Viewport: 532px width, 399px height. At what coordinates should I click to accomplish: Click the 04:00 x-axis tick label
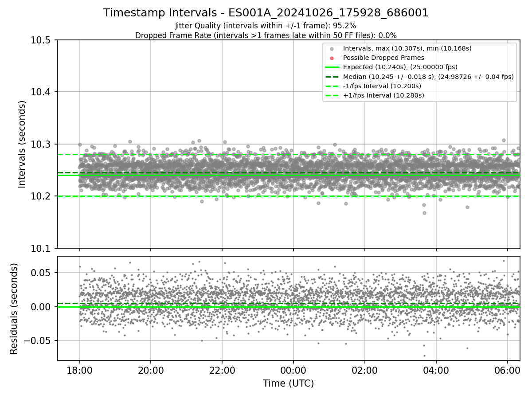[436, 370]
